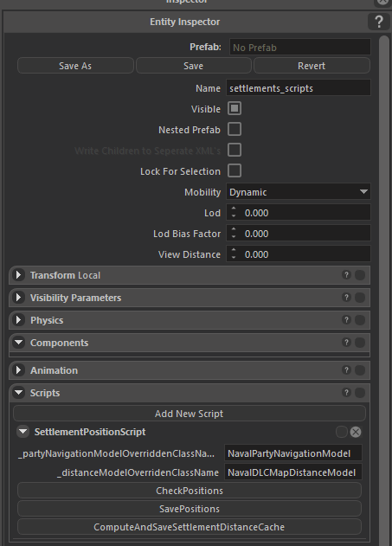Toggle round indicator on Visibility Parameters header
392x546 pixels.
(x=360, y=298)
